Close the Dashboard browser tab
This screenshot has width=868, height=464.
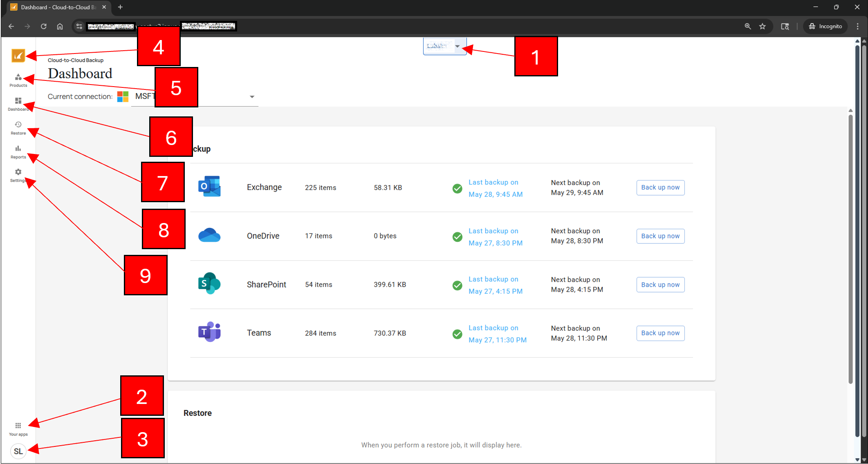pos(104,7)
